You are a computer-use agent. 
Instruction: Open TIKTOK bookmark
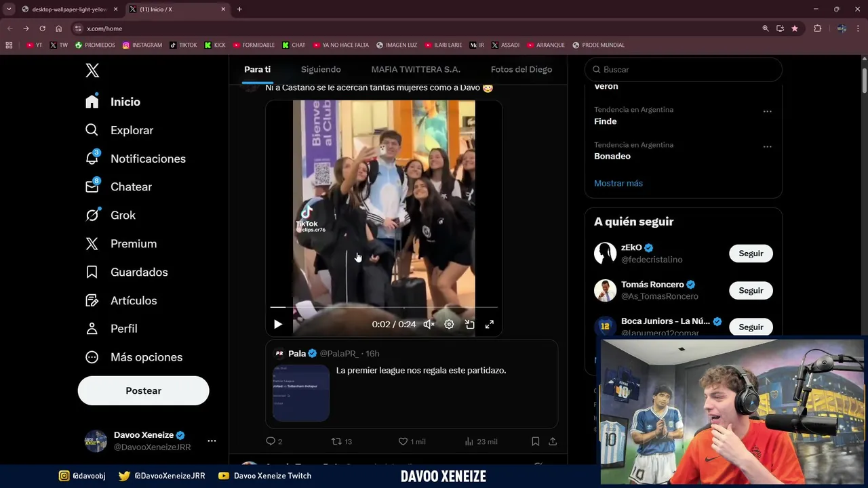point(183,45)
